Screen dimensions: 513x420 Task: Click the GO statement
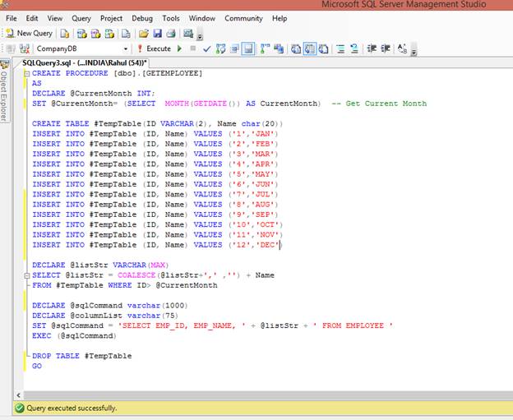point(37,366)
